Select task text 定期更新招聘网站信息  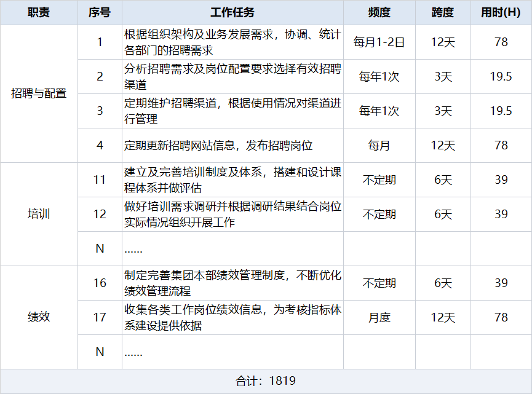point(180,146)
